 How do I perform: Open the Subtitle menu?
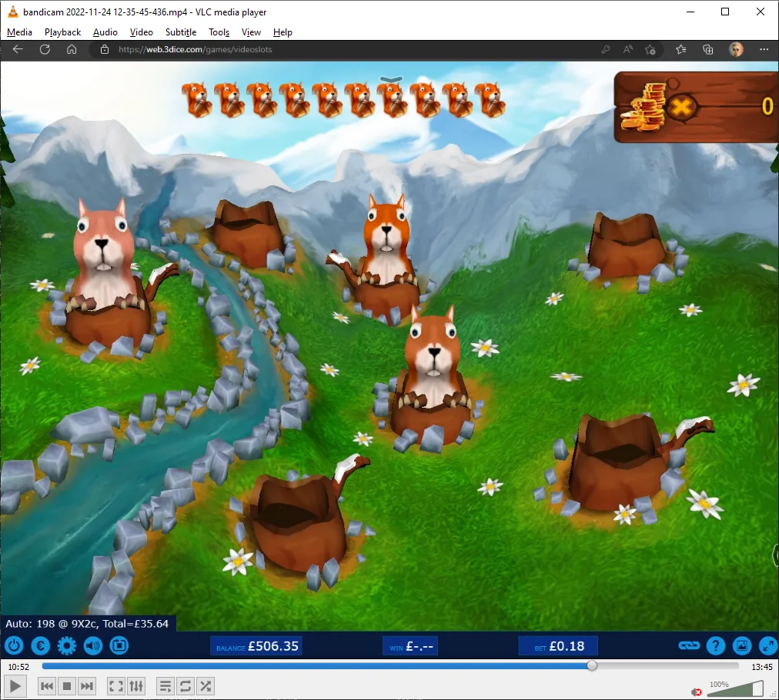[x=181, y=32]
